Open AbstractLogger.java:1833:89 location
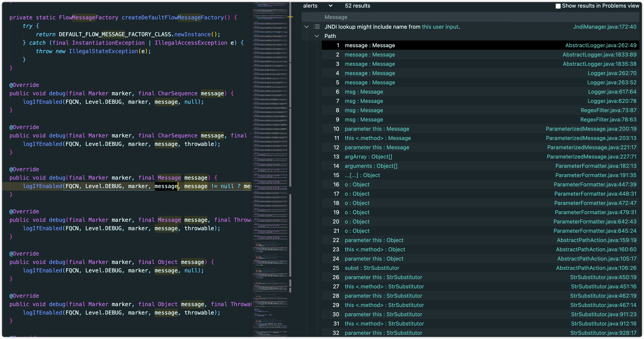644x339 pixels. [x=599, y=55]
